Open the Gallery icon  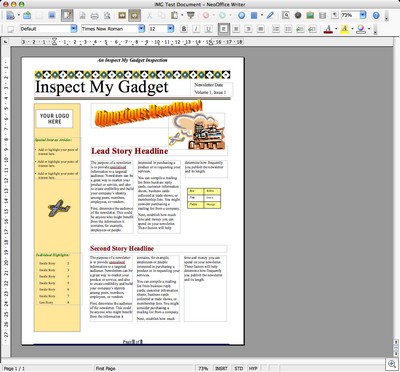click(x=310, y=15)
